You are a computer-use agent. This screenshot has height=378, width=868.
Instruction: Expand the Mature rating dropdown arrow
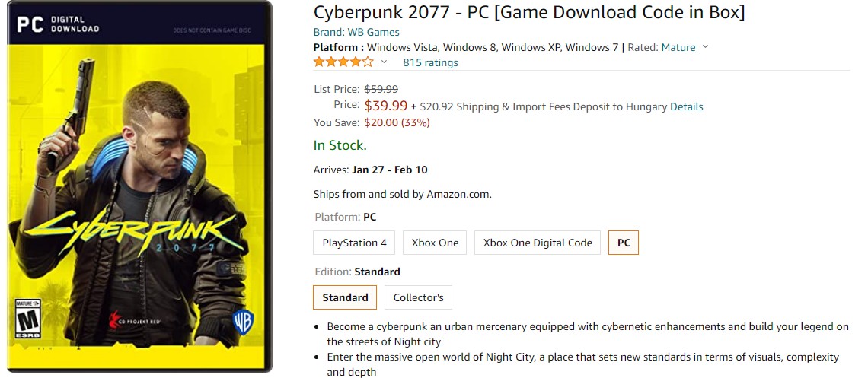(705, 47)
